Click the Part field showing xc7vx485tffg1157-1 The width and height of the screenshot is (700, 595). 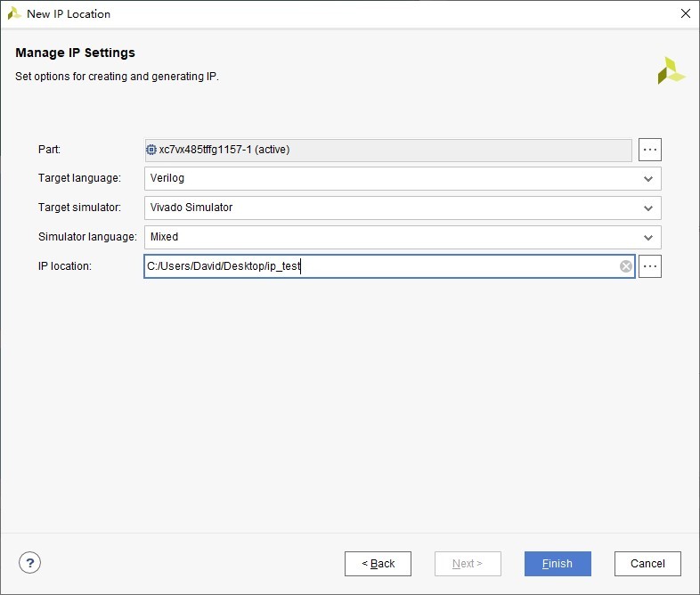pyautogui.click(x=388, y=150)
